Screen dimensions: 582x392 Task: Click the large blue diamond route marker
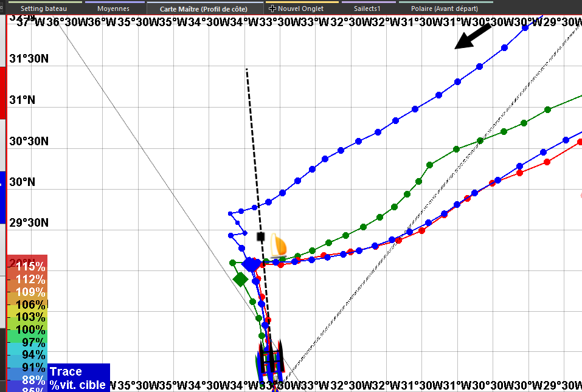pos(250,264)
